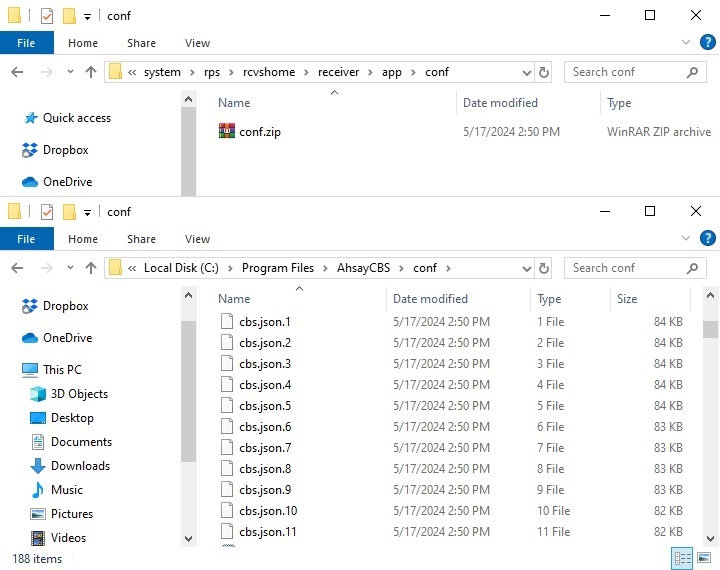Select cbs.json.3 file name
This screenshot has width=720, height=570.
[265, 364]
